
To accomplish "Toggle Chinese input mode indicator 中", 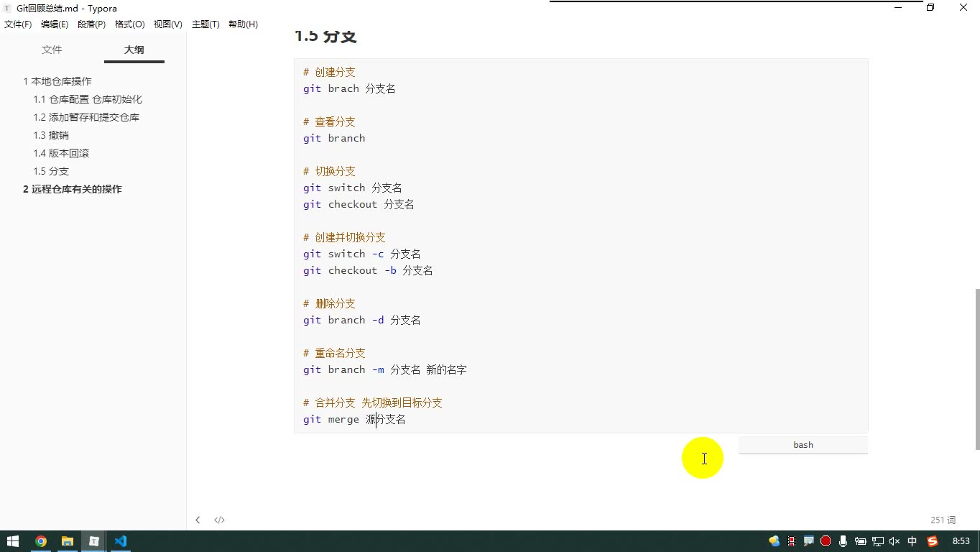I will tap(912, 541).
